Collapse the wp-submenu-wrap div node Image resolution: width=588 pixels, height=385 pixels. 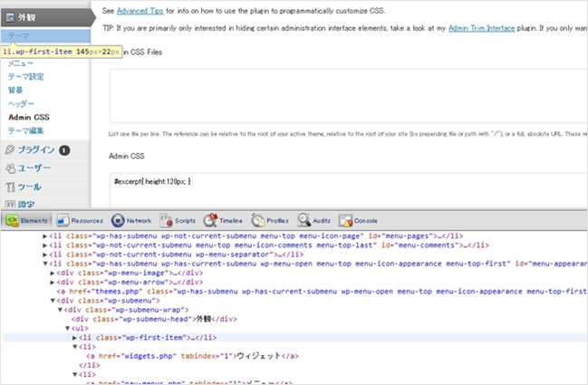(x=60, y=310)
